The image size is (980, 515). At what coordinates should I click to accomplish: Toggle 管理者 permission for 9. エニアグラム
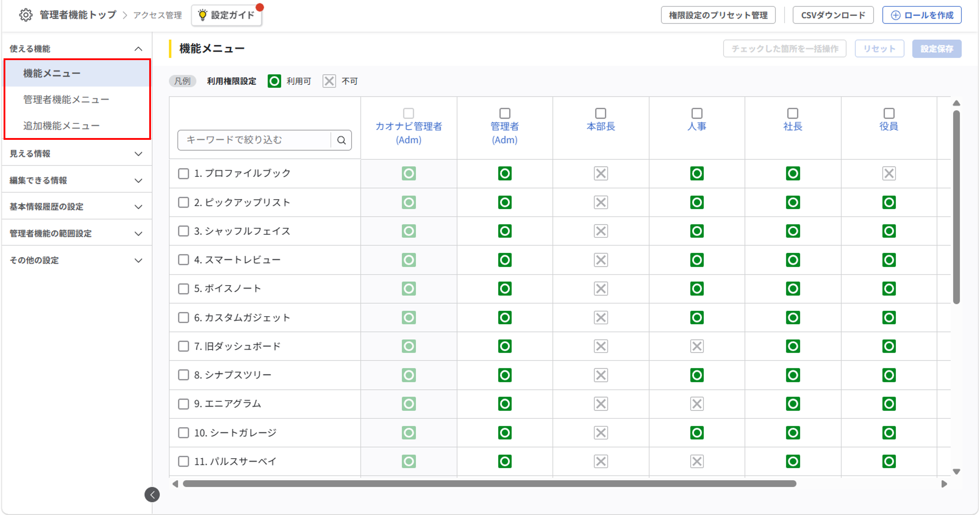pyautogui.click(x=504, y=403)
